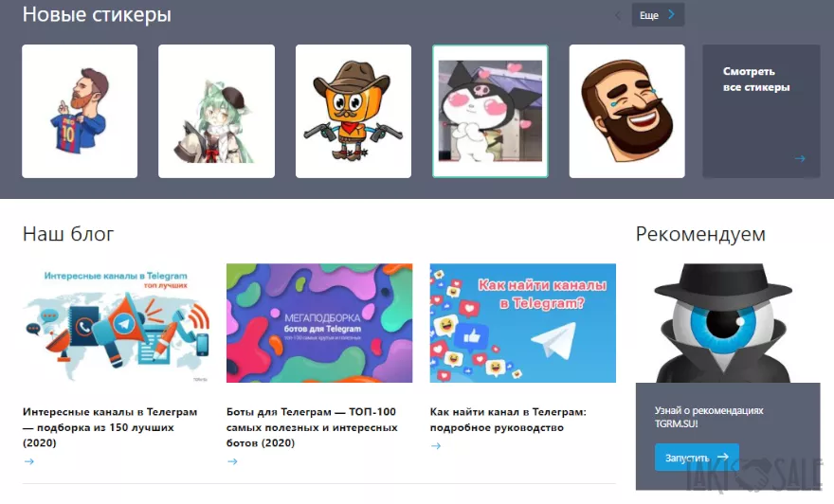This screenshot has width=834, height=504.
Task: Click the Интересные каналы в Телеграм title
Action: coord(110,426)
